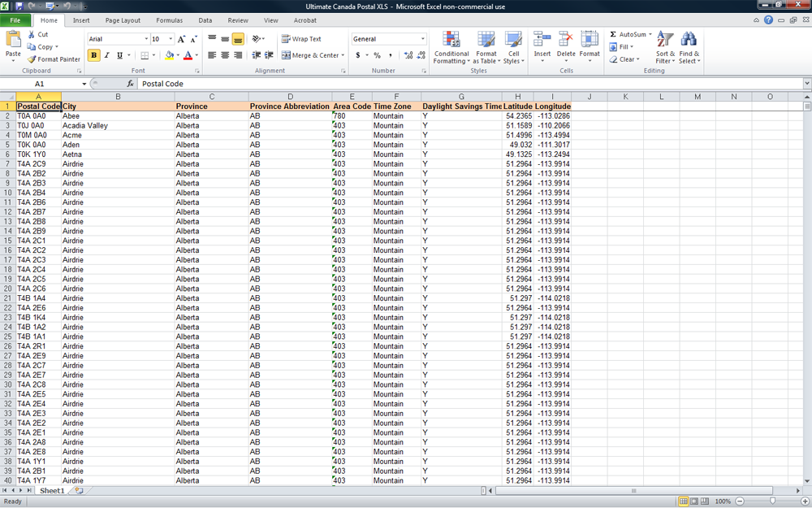812x508 pixels.
Task: Click the Increase Font Size icon
Action: pos(181,39)
